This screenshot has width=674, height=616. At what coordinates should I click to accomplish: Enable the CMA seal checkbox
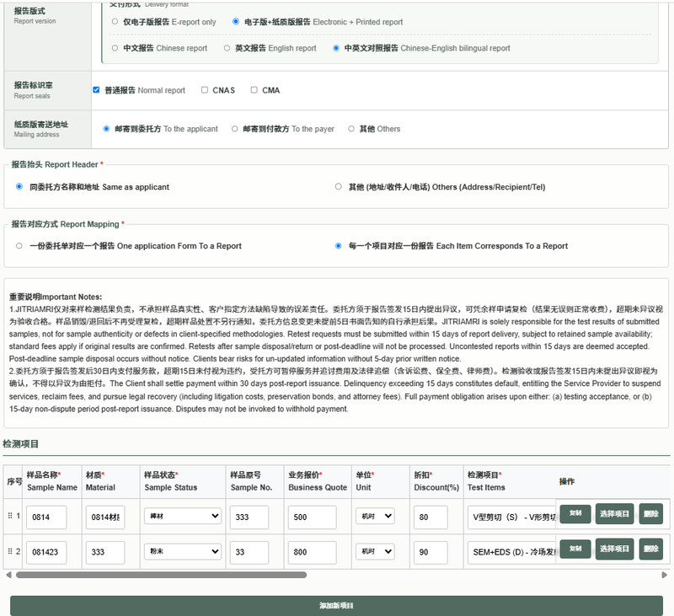(254, 90)
